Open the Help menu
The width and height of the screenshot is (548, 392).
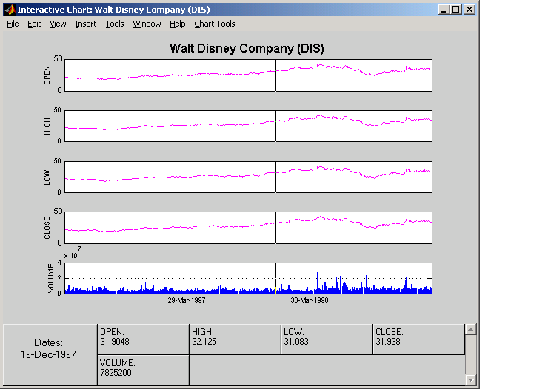click(x=178, y=24)
